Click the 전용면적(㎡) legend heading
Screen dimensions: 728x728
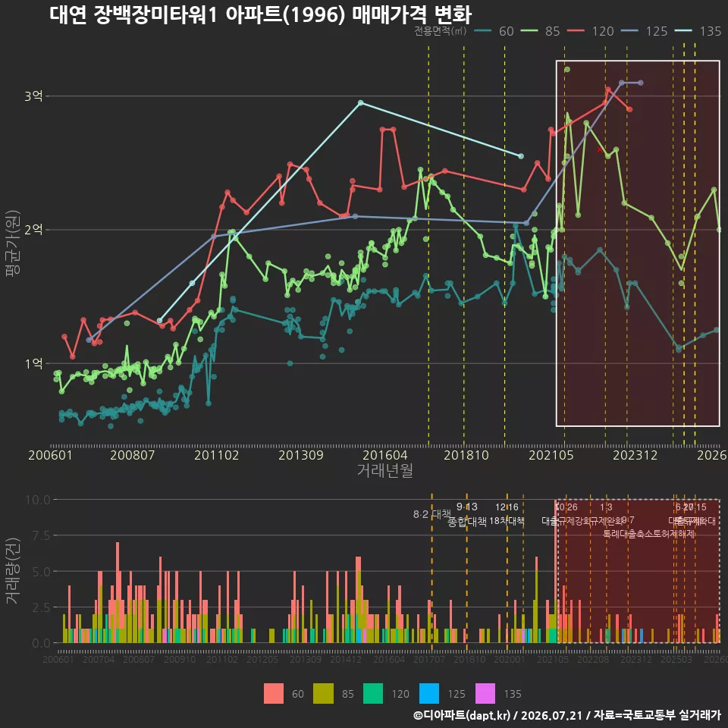[x=440, y=31]
